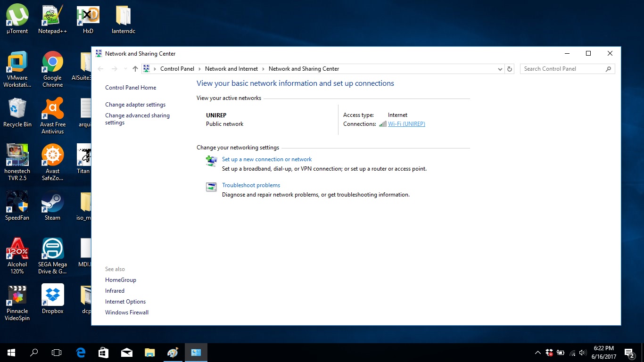
Task: Expand the address bar history dropdown
Action: tap(500, 69)
